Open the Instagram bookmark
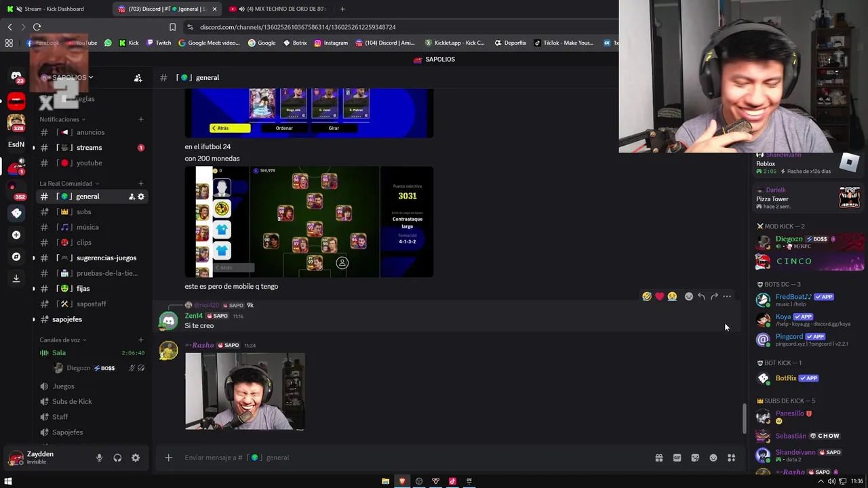The width and height of the screenshot is (868, 488). coord(331,43)
